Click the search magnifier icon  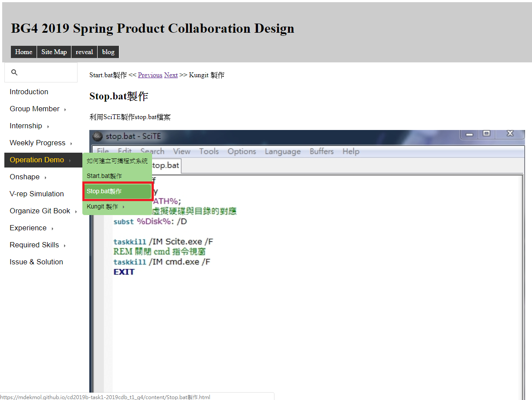(x=14, y=72)
